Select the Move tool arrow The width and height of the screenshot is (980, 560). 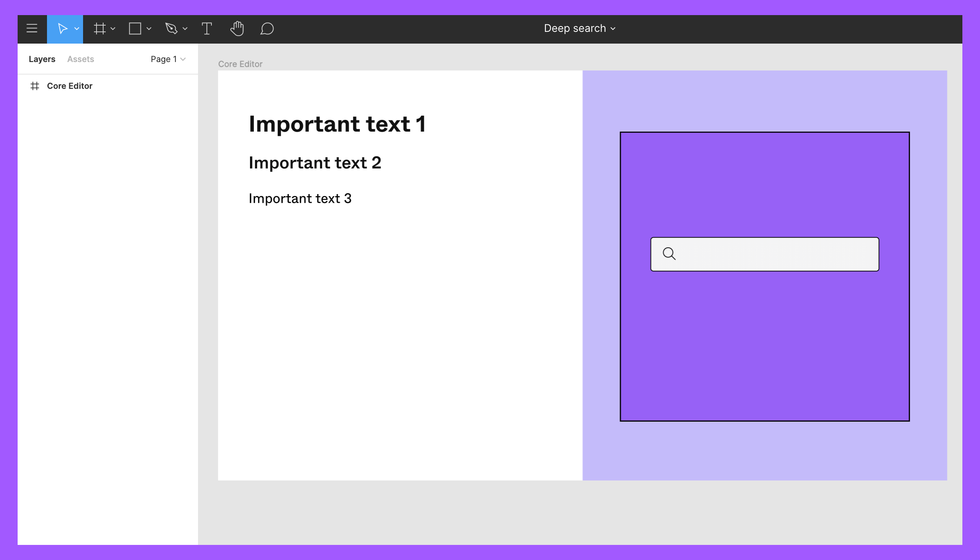pos(63,29)
